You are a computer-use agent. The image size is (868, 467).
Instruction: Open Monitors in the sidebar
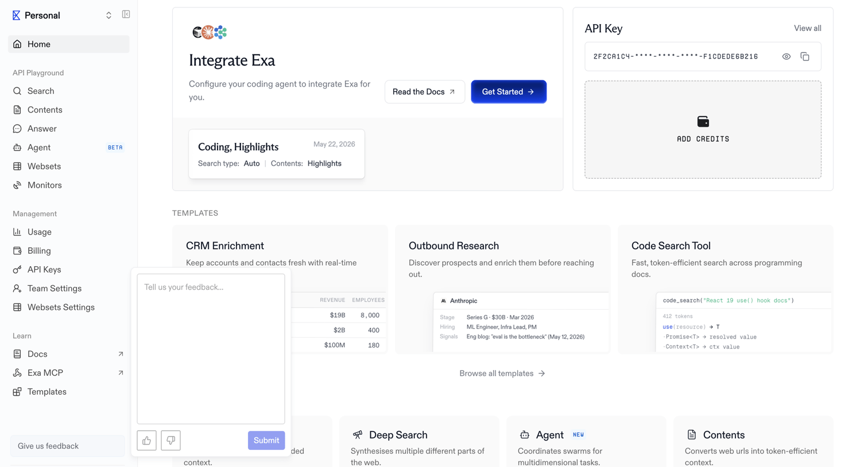click(x=68, y=185)
